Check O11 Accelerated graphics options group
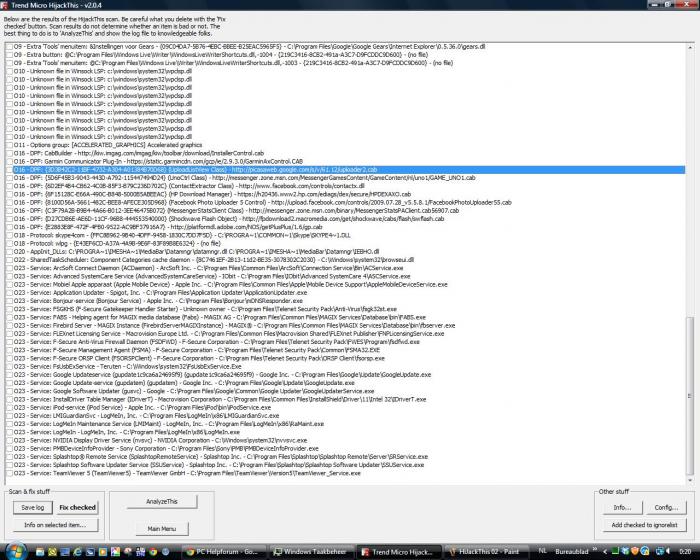The height and width of the screenshot is (560, 700). (9, 145)
